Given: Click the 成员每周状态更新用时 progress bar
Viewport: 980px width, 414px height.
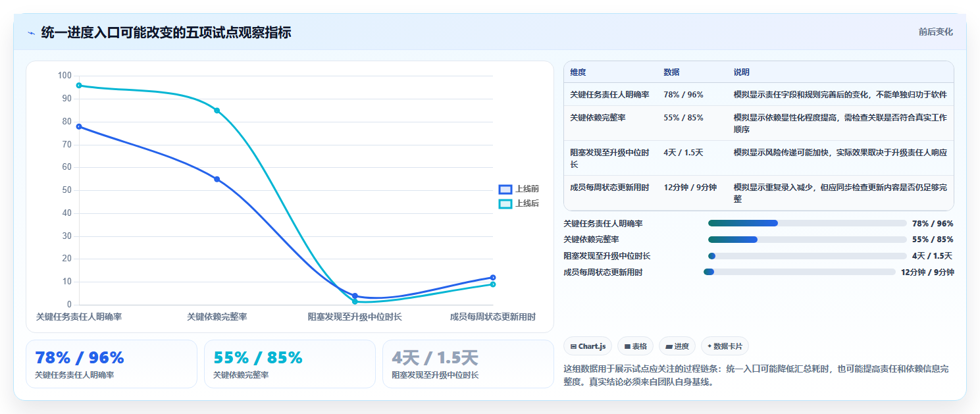Looking at the screenshot, I should 800,272.
